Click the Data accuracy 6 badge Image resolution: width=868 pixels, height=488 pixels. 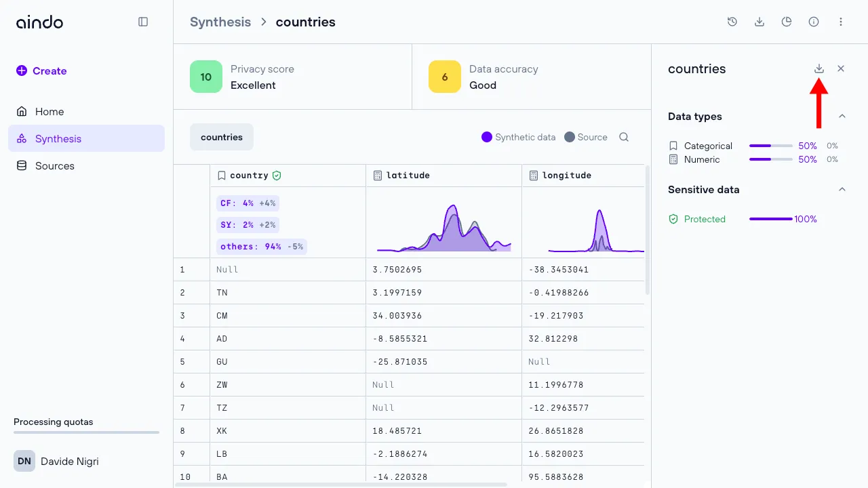point(445,77)
